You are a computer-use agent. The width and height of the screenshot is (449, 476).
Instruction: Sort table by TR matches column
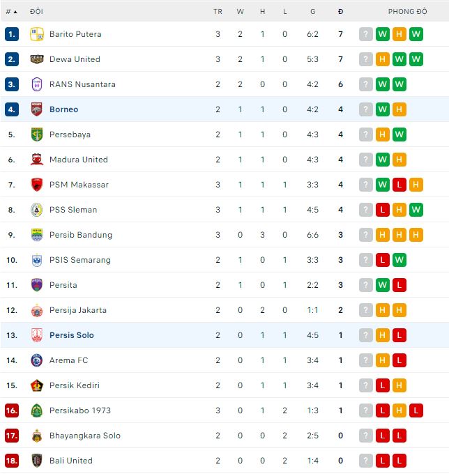tap(218, 12)
